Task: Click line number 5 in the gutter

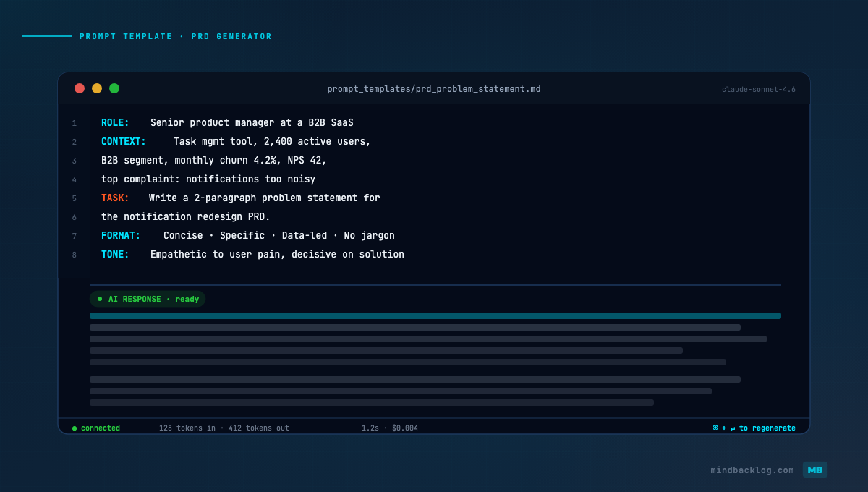Action: 74,199
